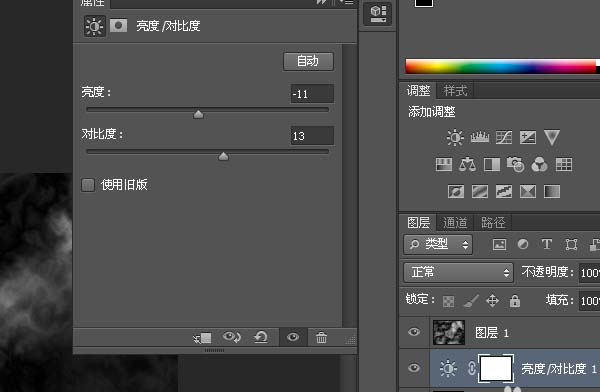Select the 图层 1 thumbnail
The height and width of the screenshot is (392, 600).
click(x=449, y=332)
